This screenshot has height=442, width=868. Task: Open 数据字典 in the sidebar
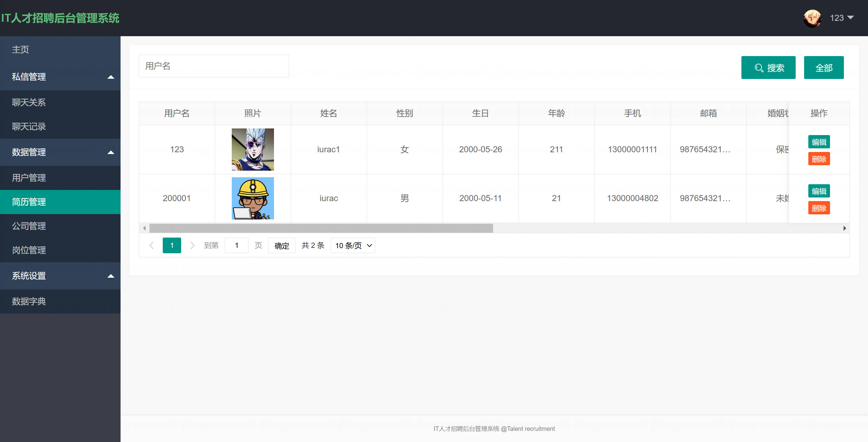60,302
